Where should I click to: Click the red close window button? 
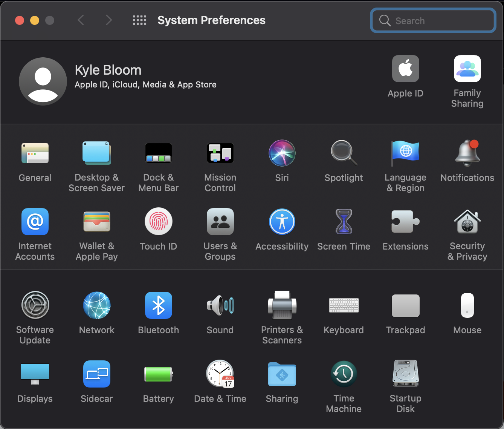click(x=20, y=20)
